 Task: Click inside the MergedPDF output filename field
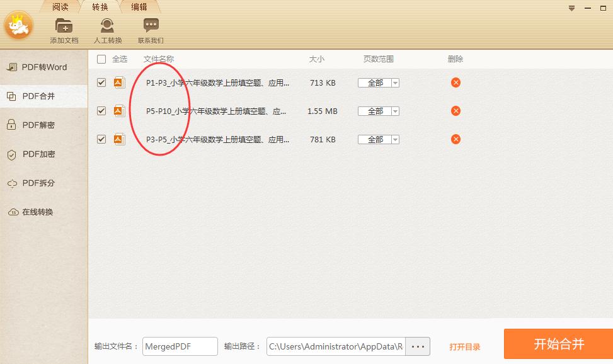[180, 346]
